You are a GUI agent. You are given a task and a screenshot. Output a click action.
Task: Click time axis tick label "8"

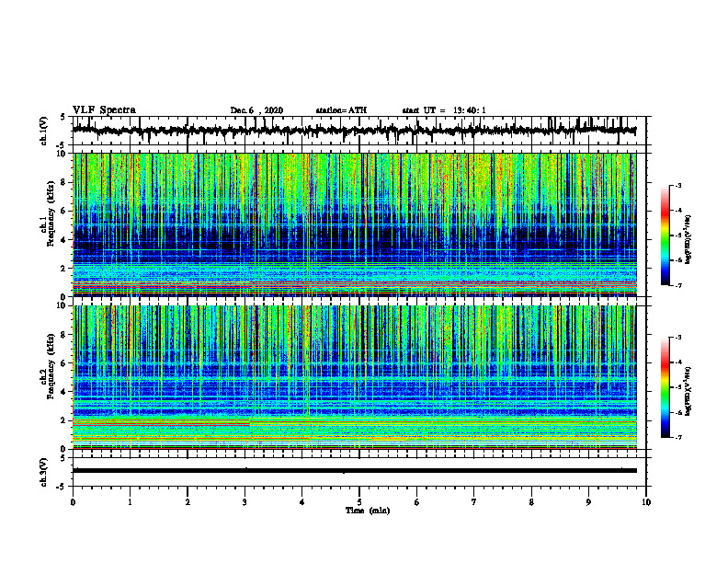(x=531, y=502)
